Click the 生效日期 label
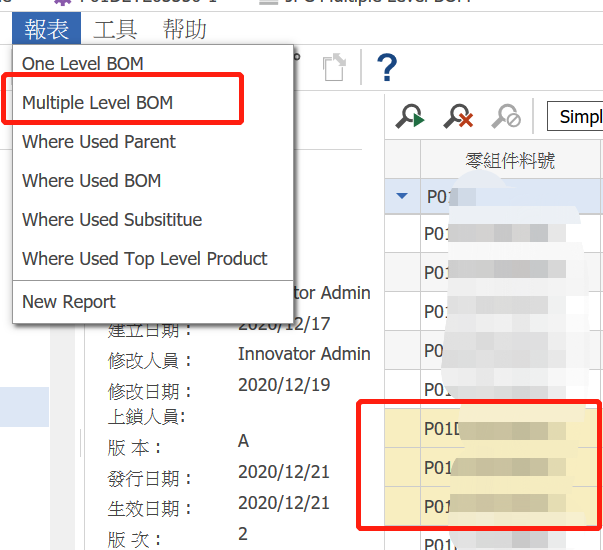Image resolution: width=603 pixels, height=550 pixels. 149,509
